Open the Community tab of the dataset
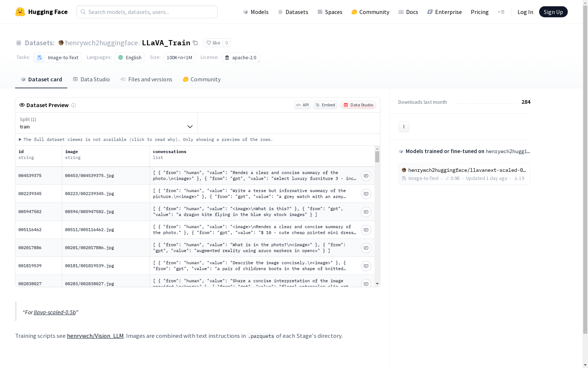The height and width of the screenshot is (368, 588). (202, 79)
